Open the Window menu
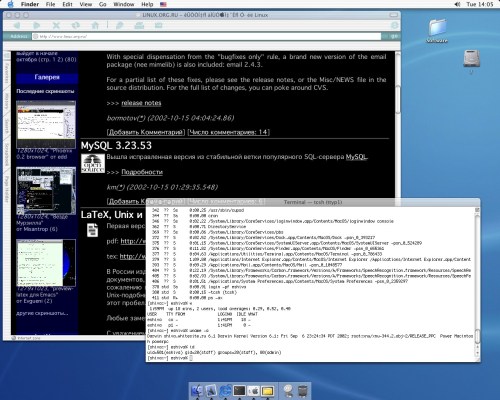 [124, 4]
